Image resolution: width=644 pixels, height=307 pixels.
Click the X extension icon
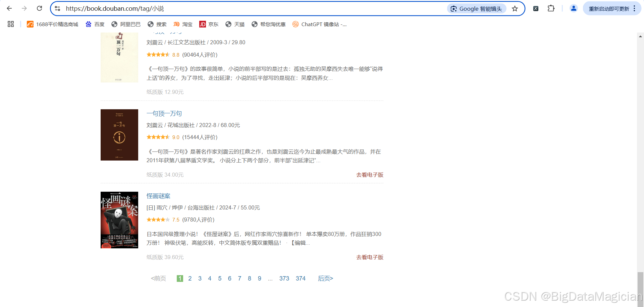point(536,9)
